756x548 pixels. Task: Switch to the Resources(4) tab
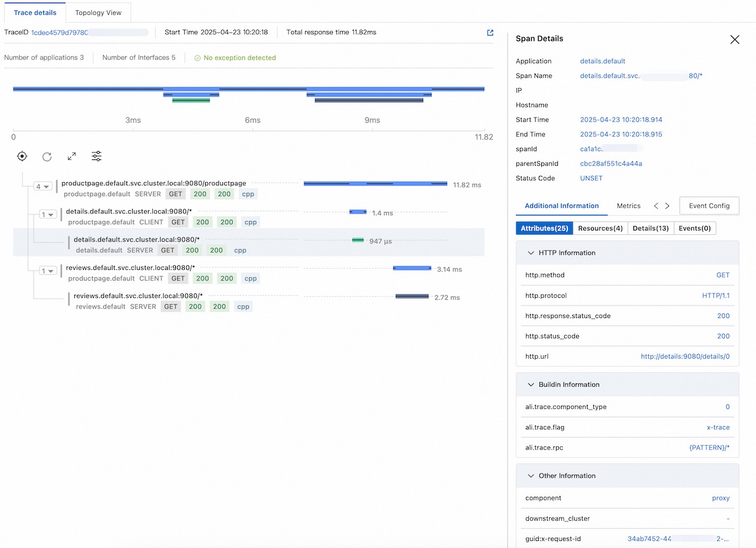[x=600, y=227]
